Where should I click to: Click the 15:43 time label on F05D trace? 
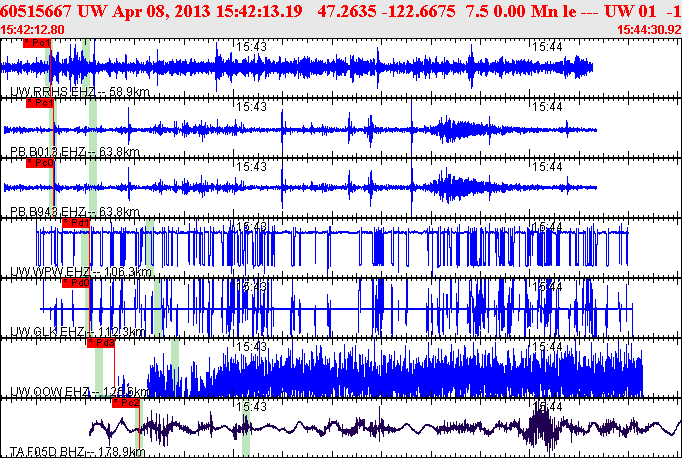(251, 407)
